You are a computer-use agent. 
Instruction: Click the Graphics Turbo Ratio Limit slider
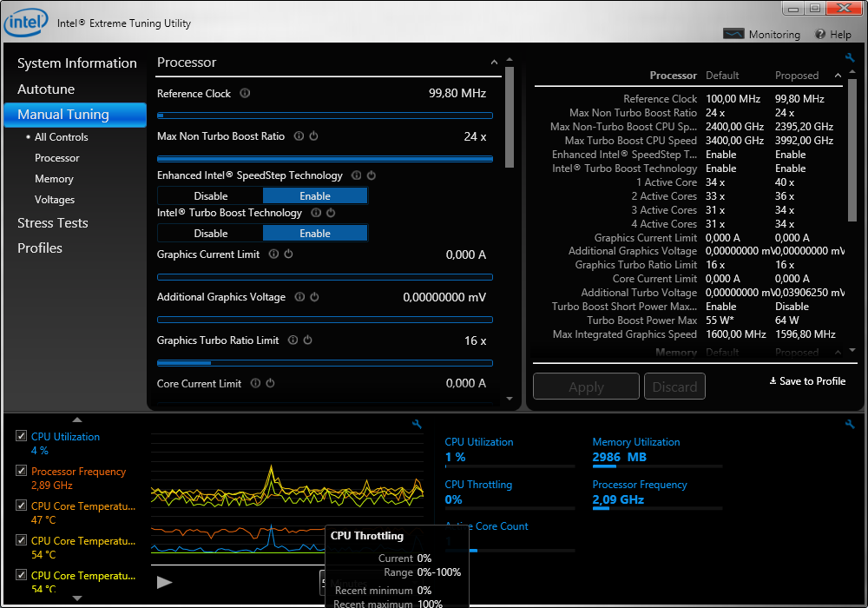325,363
